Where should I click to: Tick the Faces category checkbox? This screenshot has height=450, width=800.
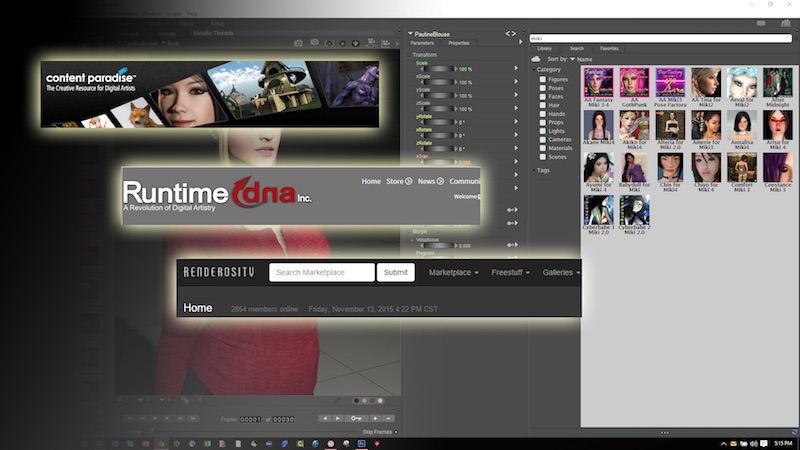(x=543, y=96)
